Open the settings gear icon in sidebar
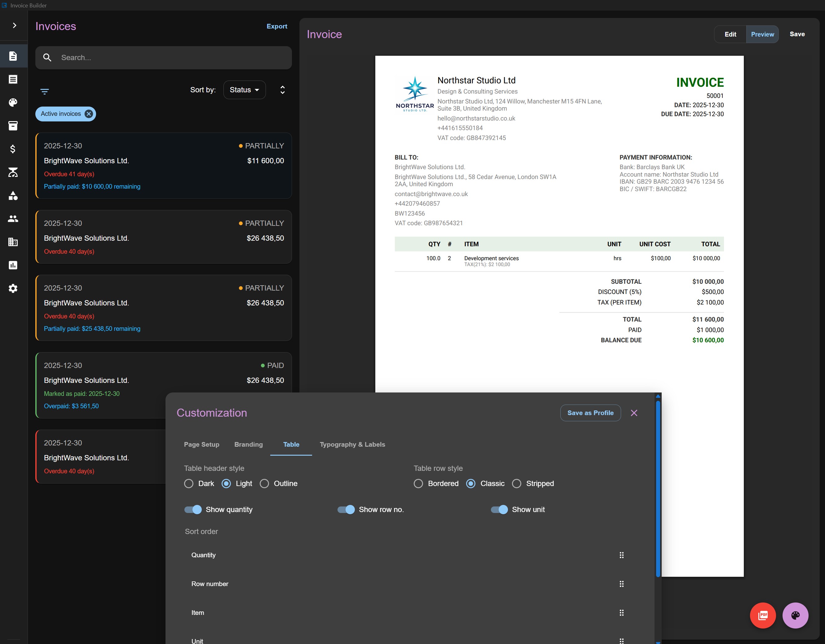Image resolution: width=825 pixels, height=644 pixels. point(13,288)
